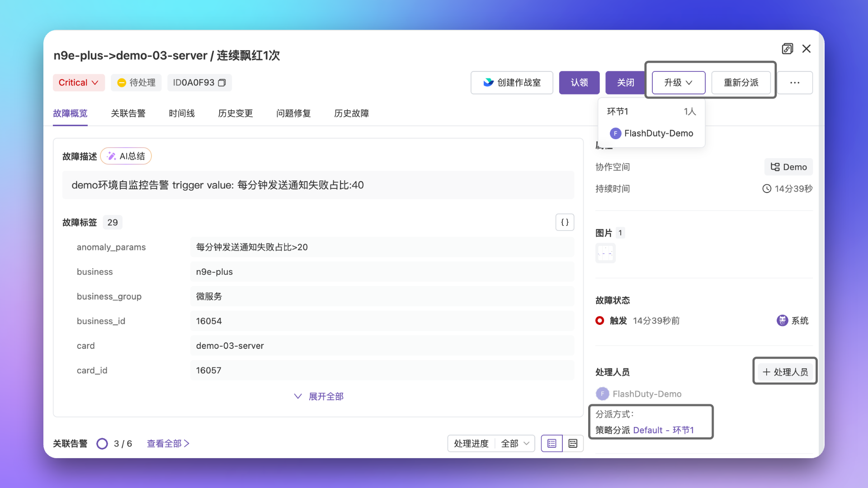Viewport: 868px width, 488px height.
Task: Open the 时间线 timeline tab
Action: click(181, 113)
